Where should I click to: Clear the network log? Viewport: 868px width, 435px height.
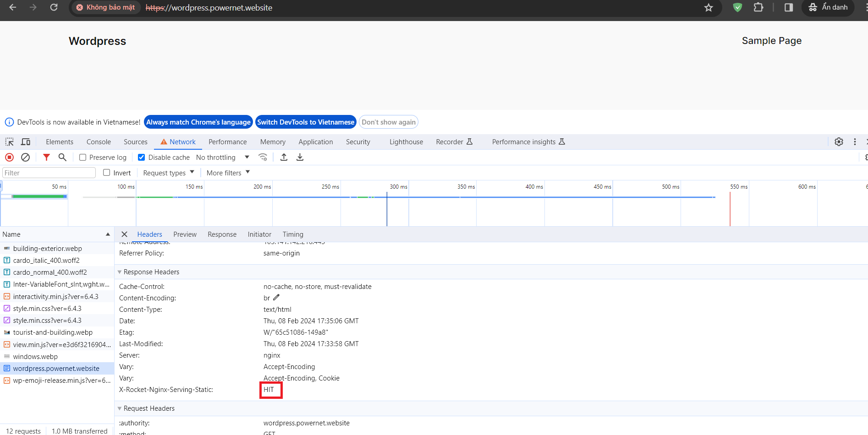tap(26, 158)
